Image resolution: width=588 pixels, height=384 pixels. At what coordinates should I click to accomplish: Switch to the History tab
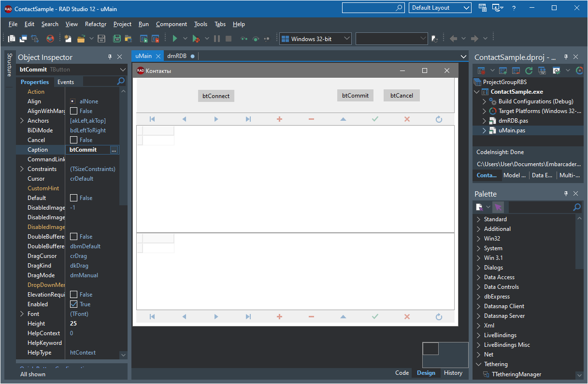[453, 373]
